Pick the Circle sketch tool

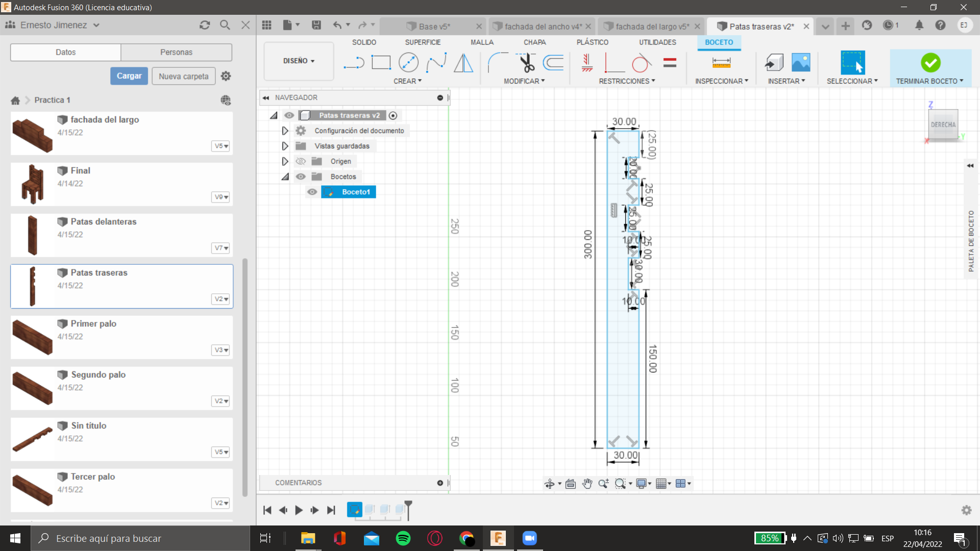point(408,63)
